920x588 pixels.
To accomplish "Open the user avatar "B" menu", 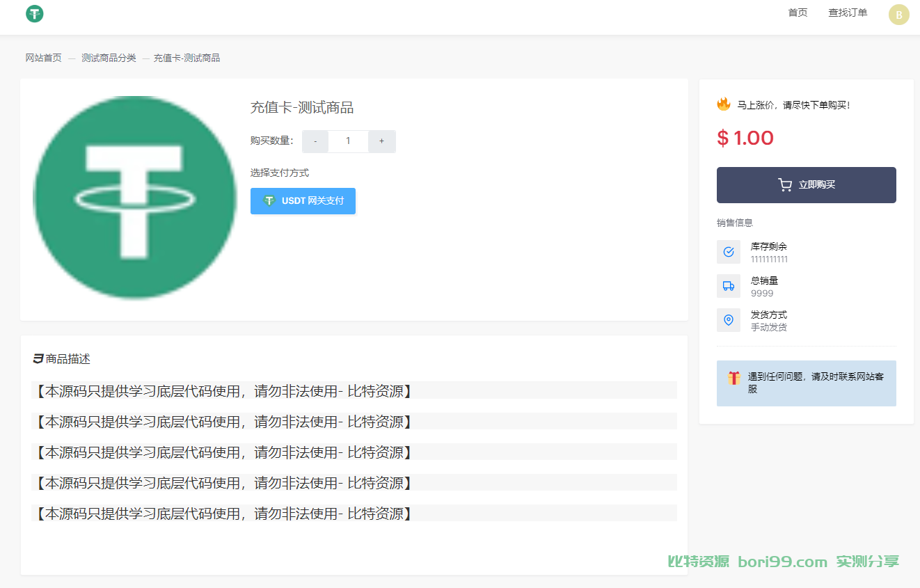I will pyautogui.click(x=899, y=14).
